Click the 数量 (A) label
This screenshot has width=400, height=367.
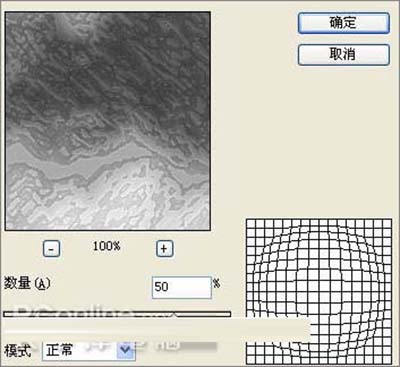(x=27, y=284)
